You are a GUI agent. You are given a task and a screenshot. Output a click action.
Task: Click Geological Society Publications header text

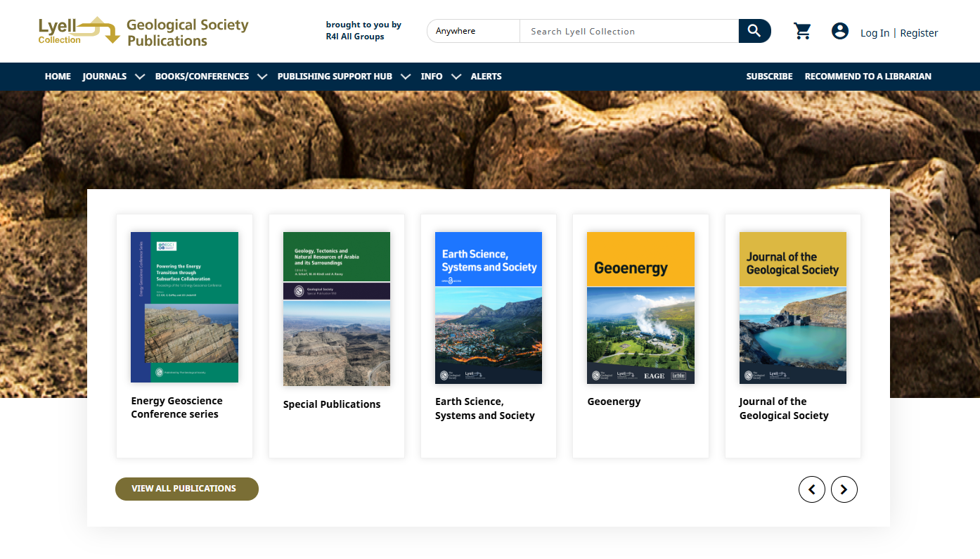click(x=188, y=32)
